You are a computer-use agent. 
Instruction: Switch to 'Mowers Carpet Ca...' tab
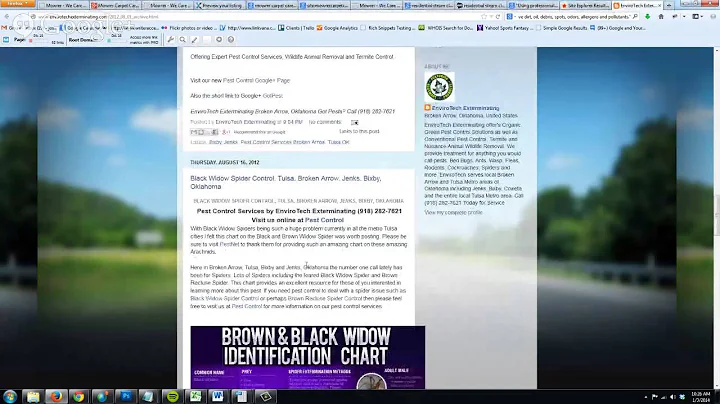tap(115, 6)
